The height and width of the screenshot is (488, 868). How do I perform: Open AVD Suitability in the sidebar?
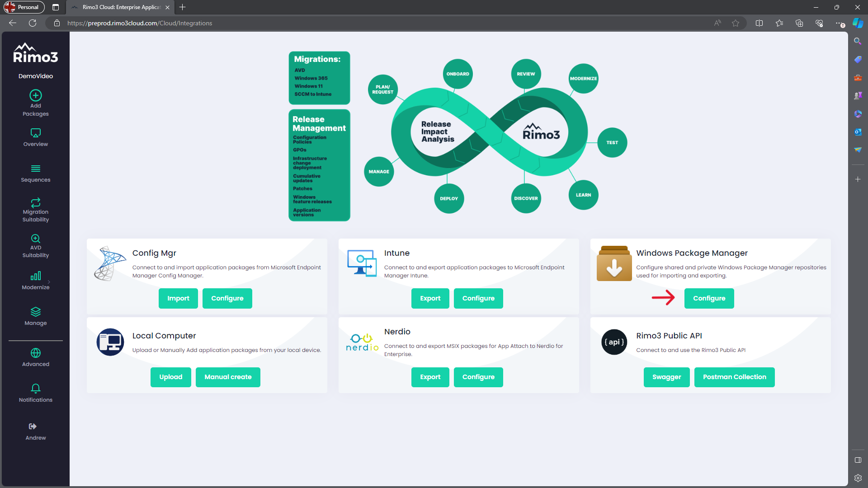(x=36, y=246)
